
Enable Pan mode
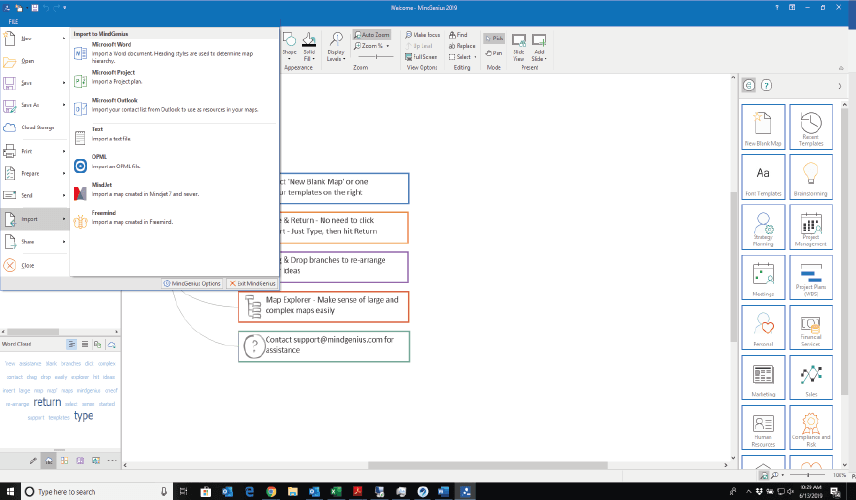point(494,53)
